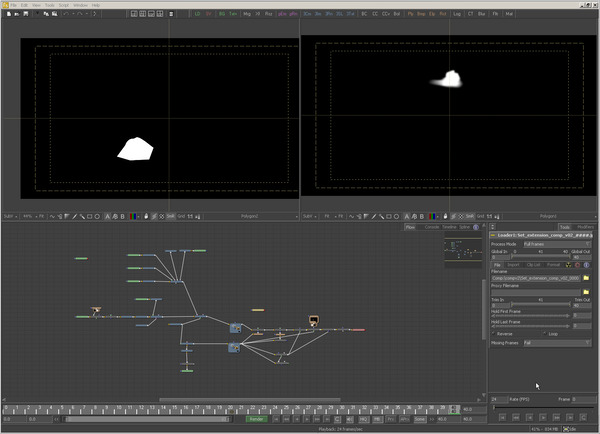Select the rectangle shape icon in left viewer
600x434 pixels.
[90, 217]
